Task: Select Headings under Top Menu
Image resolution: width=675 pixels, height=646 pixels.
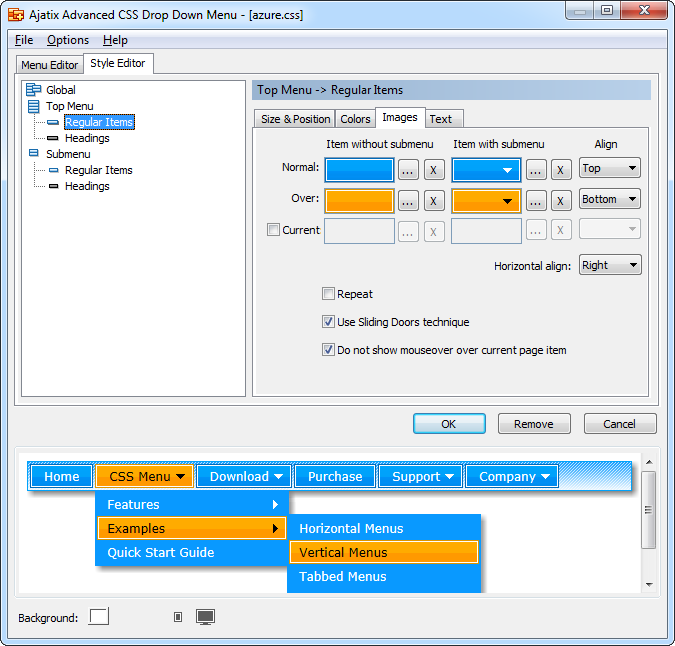Action: point(87,138)
